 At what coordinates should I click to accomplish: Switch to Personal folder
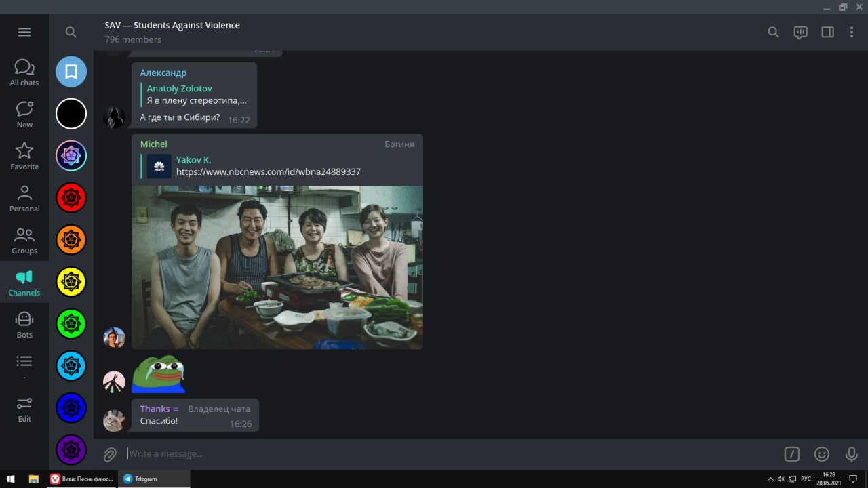(24, 199)
